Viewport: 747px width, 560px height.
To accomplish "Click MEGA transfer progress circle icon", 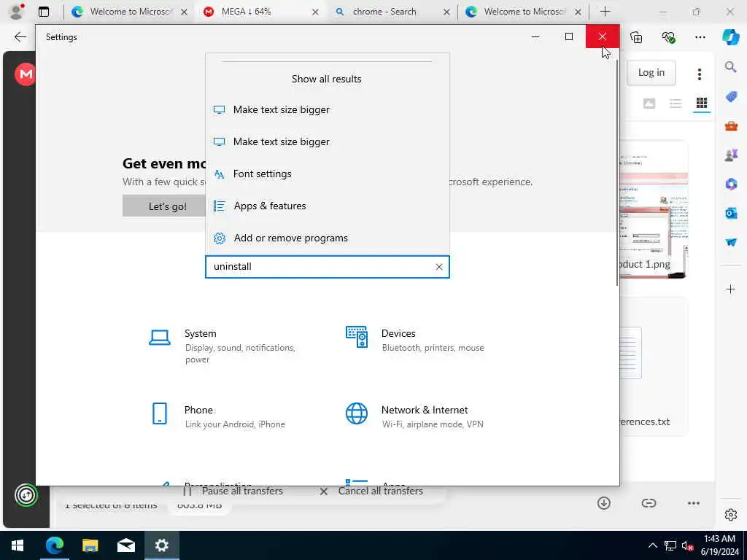I will pos(26,495).
